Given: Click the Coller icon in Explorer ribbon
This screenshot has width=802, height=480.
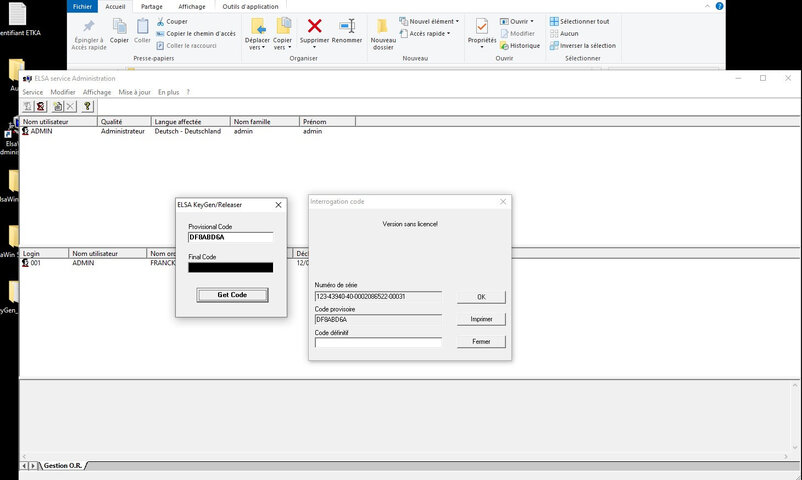Looking at the screenshot, I should [142, 27].
